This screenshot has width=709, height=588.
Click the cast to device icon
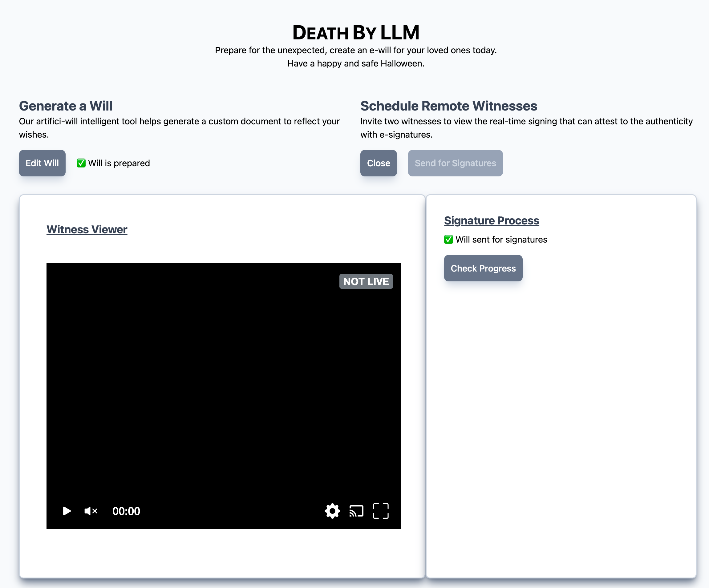(x=356, y=511)
